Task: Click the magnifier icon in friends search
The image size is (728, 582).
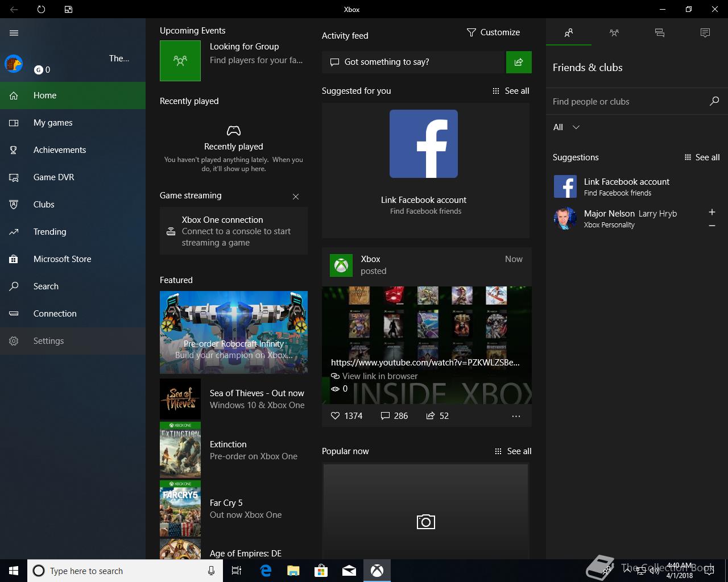Action: [x=714, y=101]
